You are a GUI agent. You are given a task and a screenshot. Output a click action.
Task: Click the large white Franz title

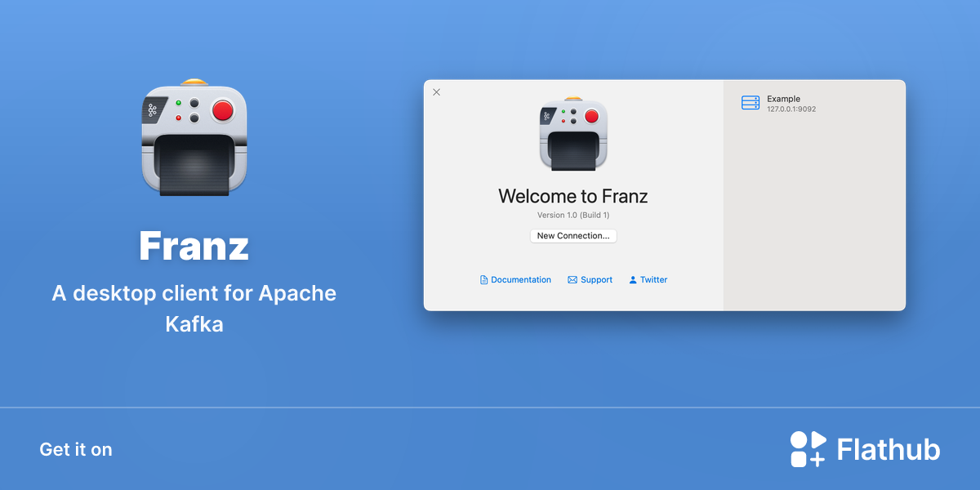(x=194, y=245)
